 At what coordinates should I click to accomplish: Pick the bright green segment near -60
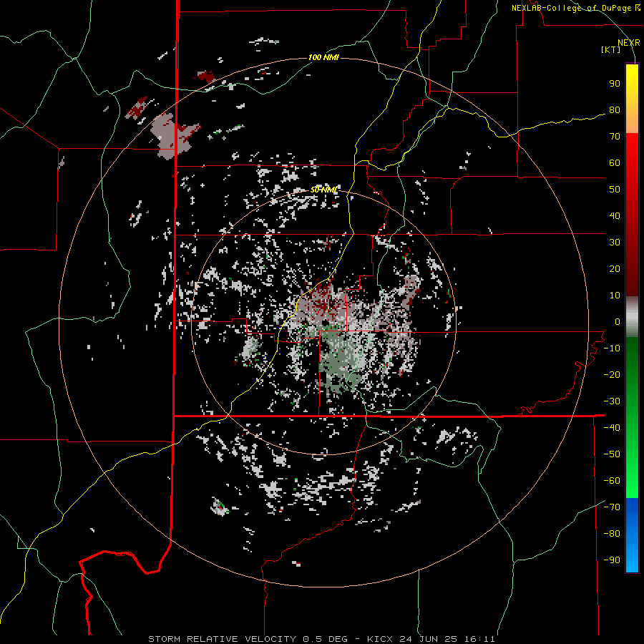pyautogui.click(x=632, y=481)
